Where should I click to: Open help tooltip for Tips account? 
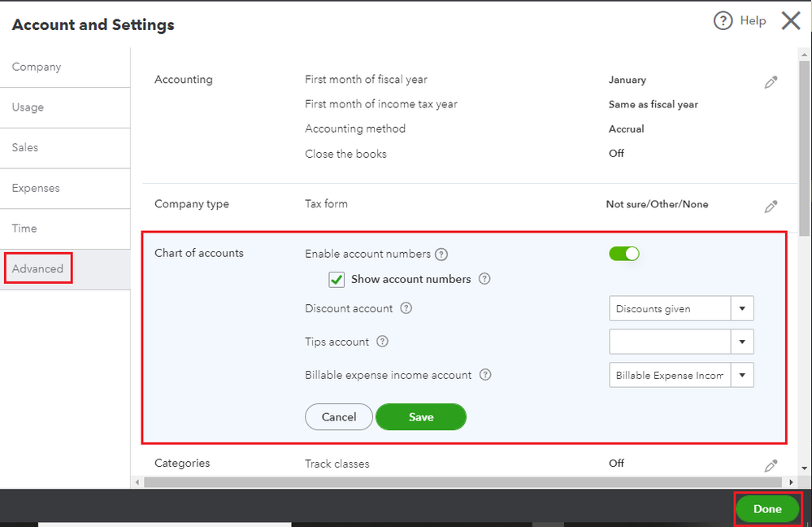[382, 342]
